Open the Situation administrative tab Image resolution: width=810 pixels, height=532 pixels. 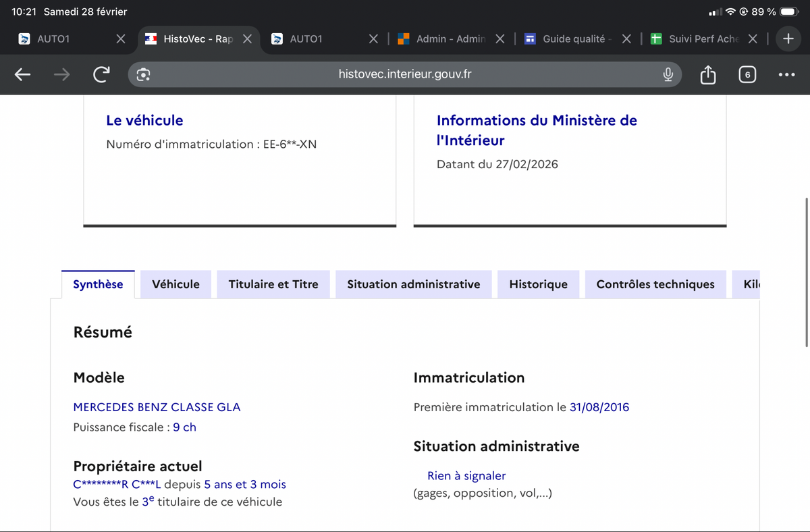pyautogui.click(x=413, y=284)
